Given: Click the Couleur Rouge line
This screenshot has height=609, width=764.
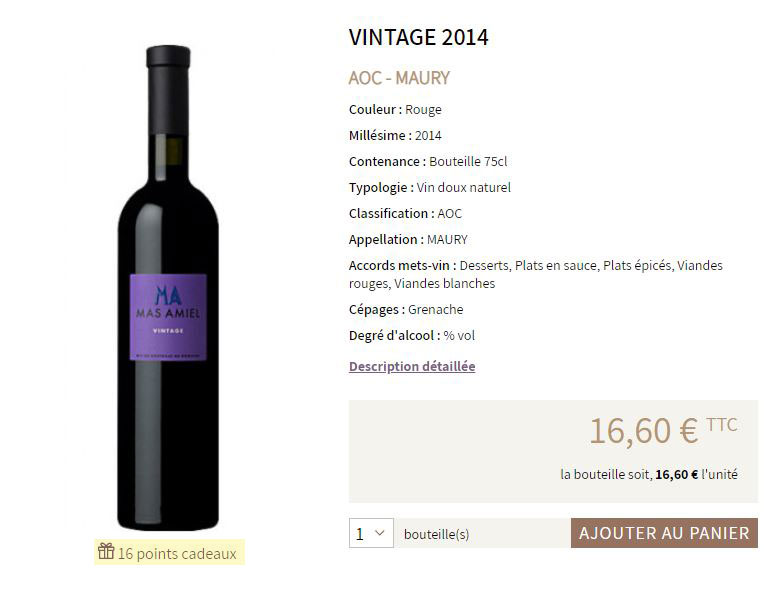Looking at the screenshot, I should 395,110.
